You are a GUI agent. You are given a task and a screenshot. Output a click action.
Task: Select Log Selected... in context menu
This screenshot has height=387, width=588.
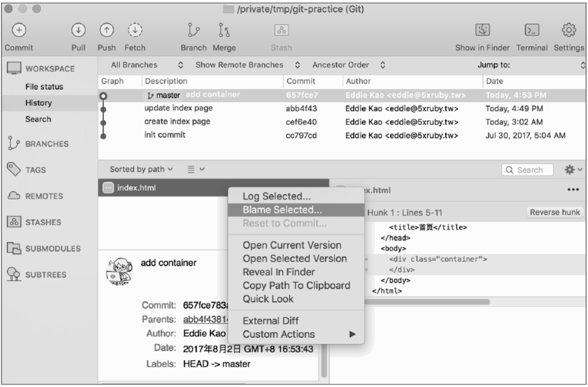(x=276, y=196)
